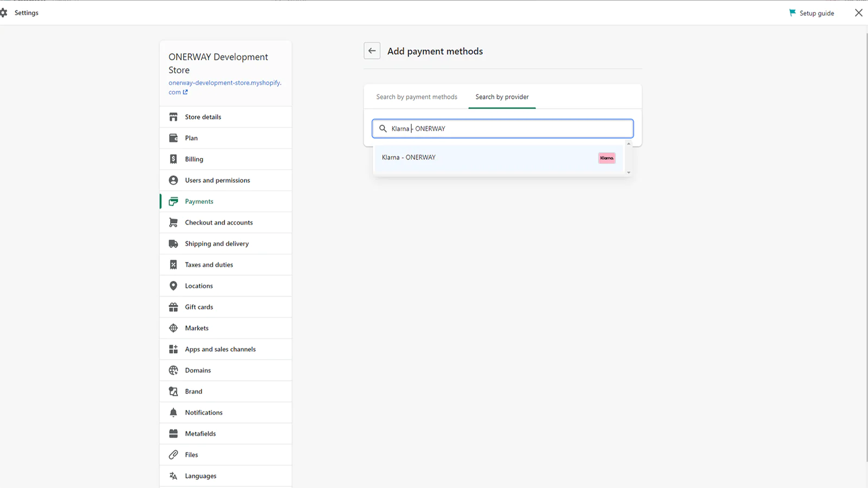Click the Files paperclip icon
This screenshot has height=488, width=868.
(174, 455)
